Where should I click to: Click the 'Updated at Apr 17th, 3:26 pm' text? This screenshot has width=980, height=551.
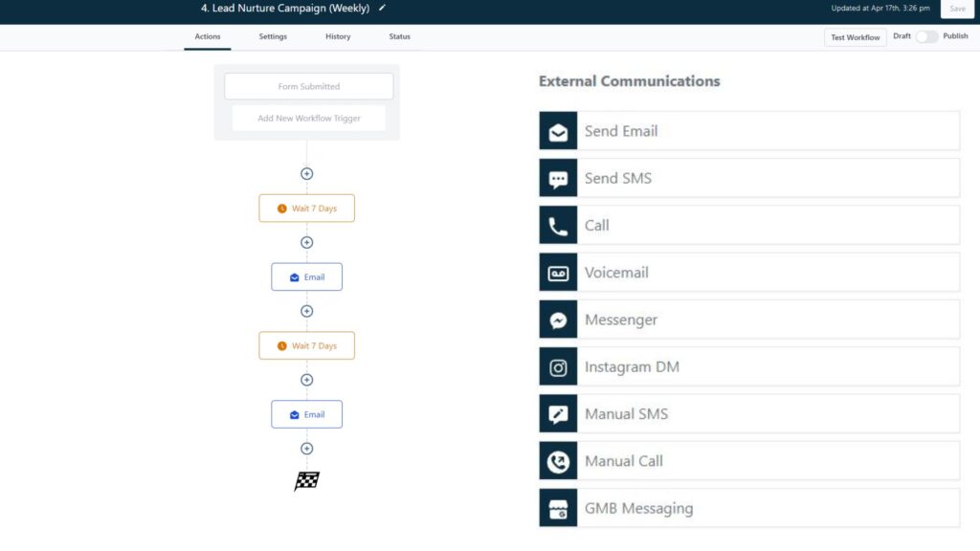880,8
